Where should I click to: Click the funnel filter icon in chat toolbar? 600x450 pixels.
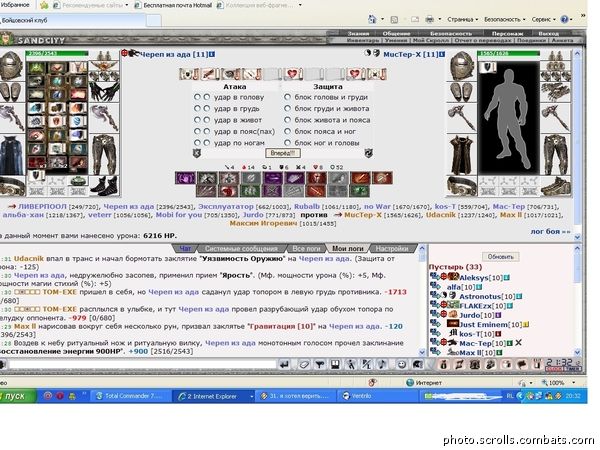click(320, 364)
